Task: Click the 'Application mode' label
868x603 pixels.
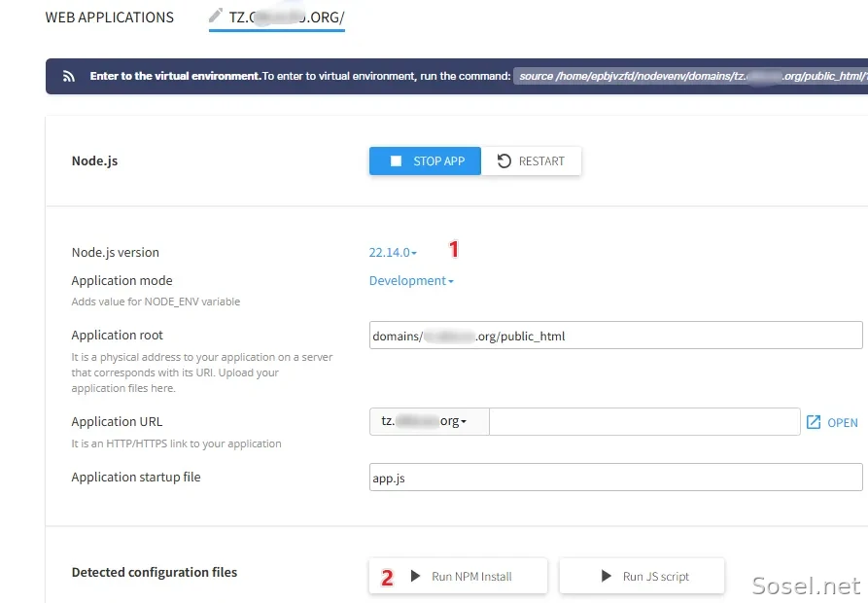Action: 122,281
